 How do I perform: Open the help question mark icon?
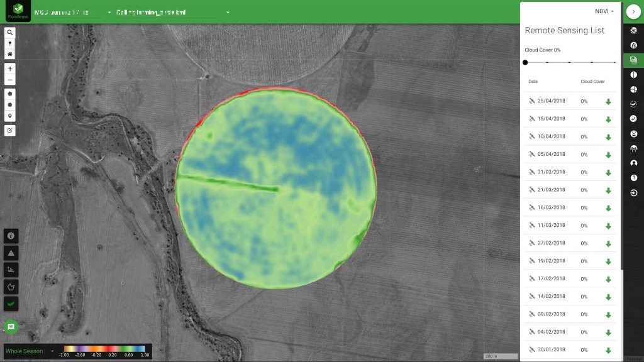point(634,178)
